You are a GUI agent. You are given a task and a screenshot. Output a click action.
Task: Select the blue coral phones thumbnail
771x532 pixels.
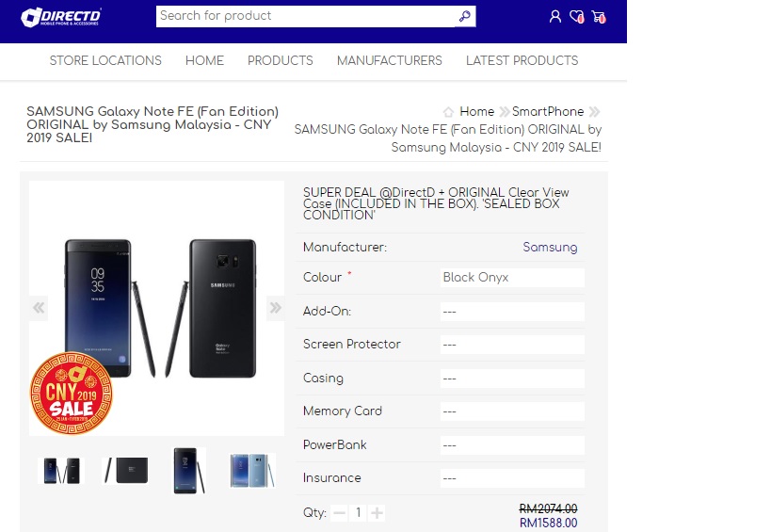[252, 471]
